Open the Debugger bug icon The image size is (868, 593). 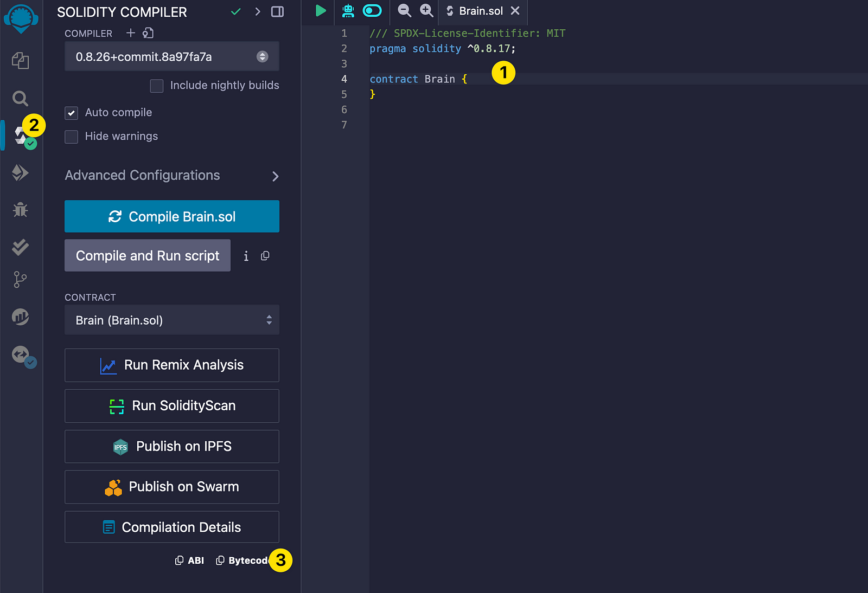21,209
